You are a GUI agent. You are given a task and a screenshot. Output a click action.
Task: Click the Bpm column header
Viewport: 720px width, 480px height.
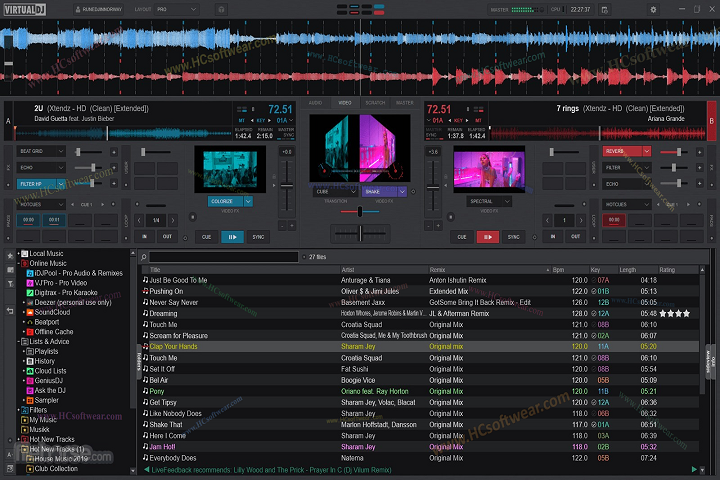tap(558, 270)
